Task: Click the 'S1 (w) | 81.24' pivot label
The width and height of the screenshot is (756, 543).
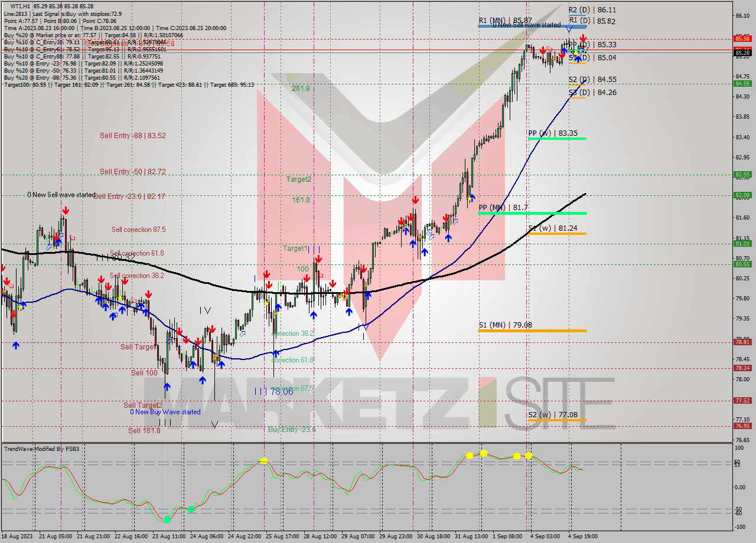Action: coord(553,228)
